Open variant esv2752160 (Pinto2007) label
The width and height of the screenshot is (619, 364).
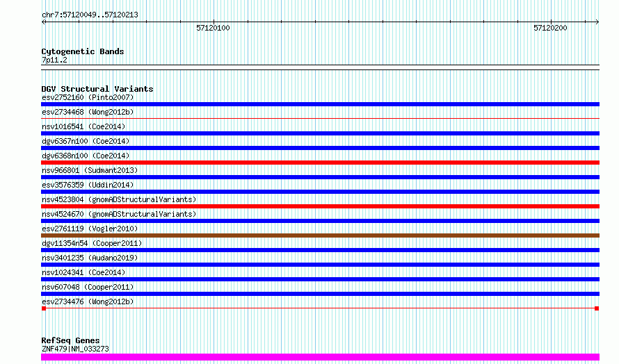point(88,97)
